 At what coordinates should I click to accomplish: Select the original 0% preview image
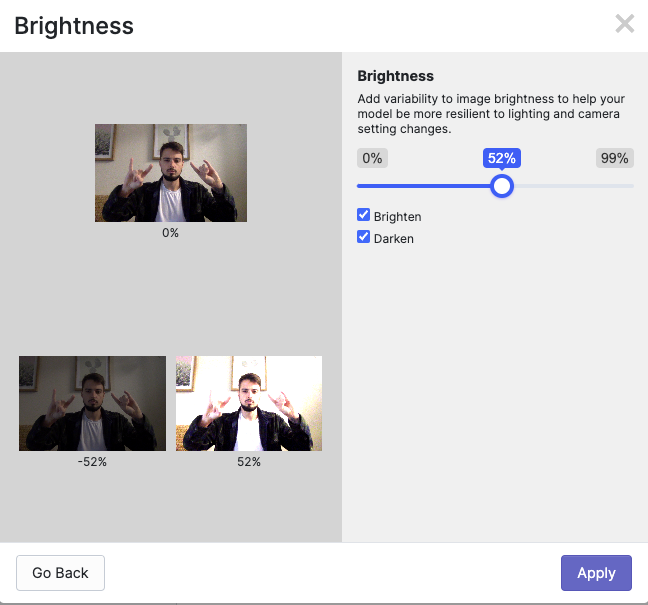(171, 173)
